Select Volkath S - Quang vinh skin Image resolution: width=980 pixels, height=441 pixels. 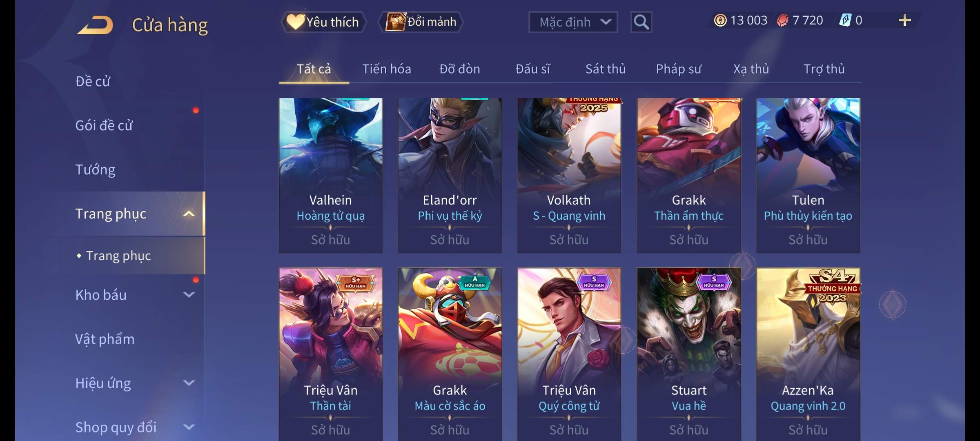click(569, 176)
